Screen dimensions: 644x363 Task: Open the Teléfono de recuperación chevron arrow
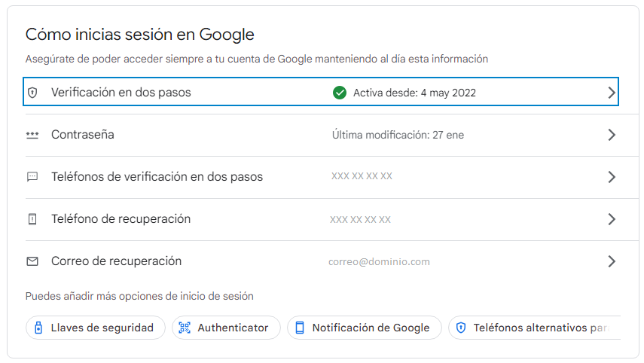[x=612, y=219]
